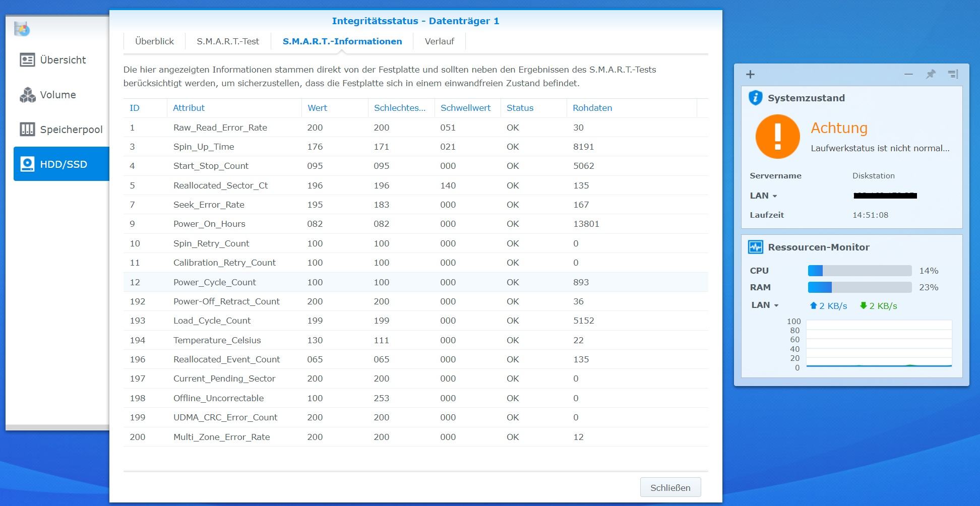Sort by the Attribut column header
980x506 pixels.
(234, 108)
